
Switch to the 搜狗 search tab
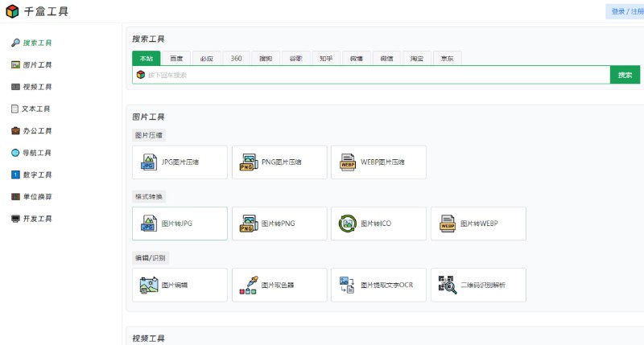[266, 58]
